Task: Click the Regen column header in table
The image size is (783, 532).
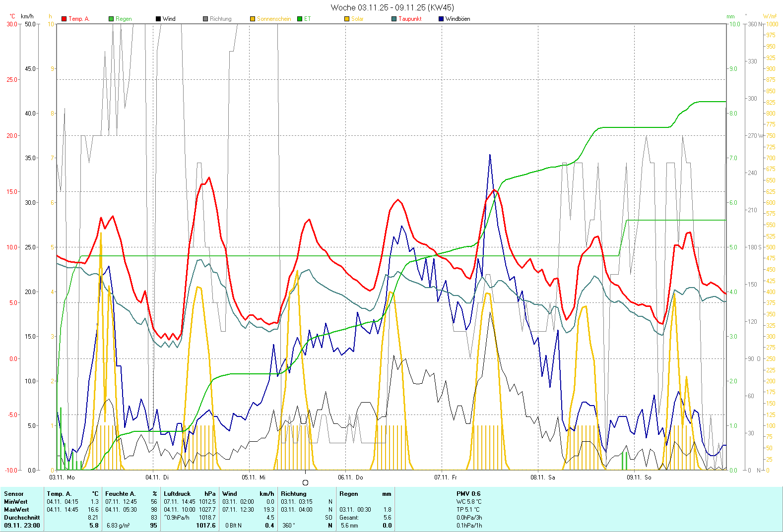Action: 349,494
